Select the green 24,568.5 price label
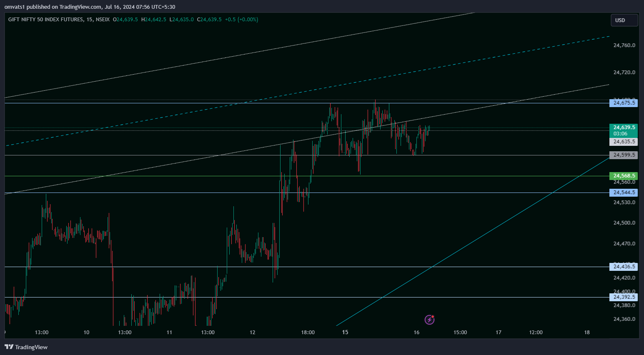644x355 pixels. point(624,176)
